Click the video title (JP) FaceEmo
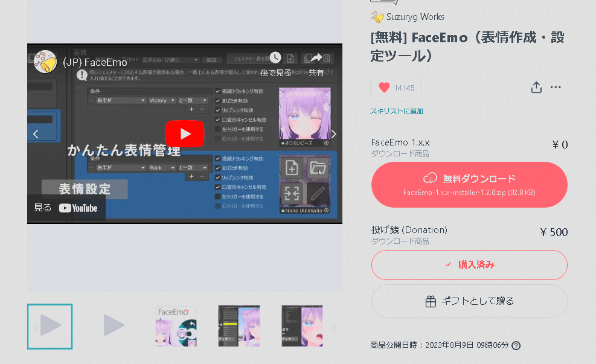The image size is (596, 364). tap(95, 62)
